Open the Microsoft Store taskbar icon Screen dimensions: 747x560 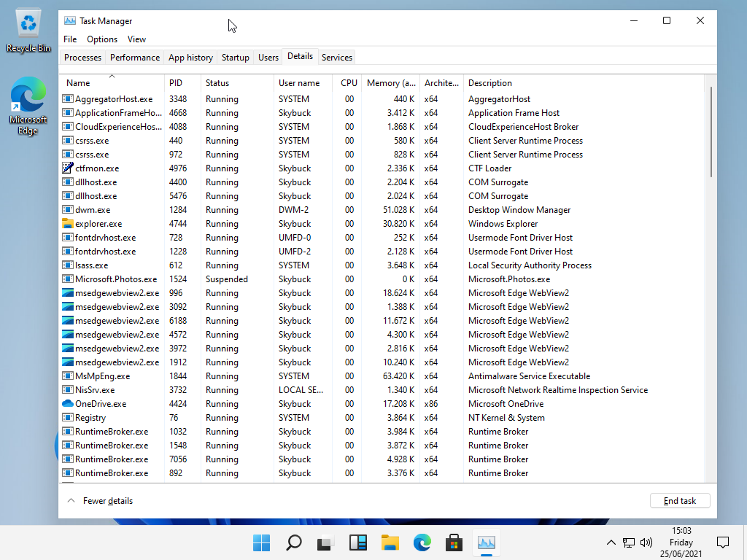click(454, 542)
